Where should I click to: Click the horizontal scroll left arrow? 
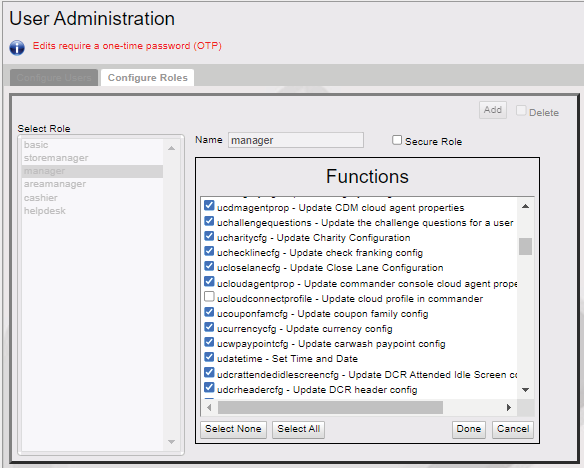(209, 407)
